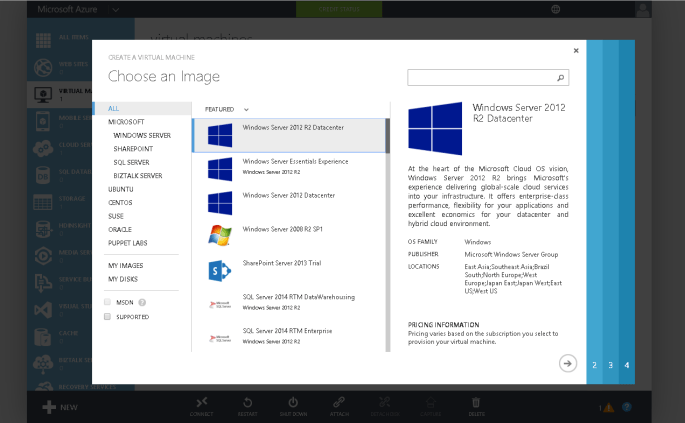
Task: Expand the Microsoft Azure top dropdown chevron
Action: (115, 9)
